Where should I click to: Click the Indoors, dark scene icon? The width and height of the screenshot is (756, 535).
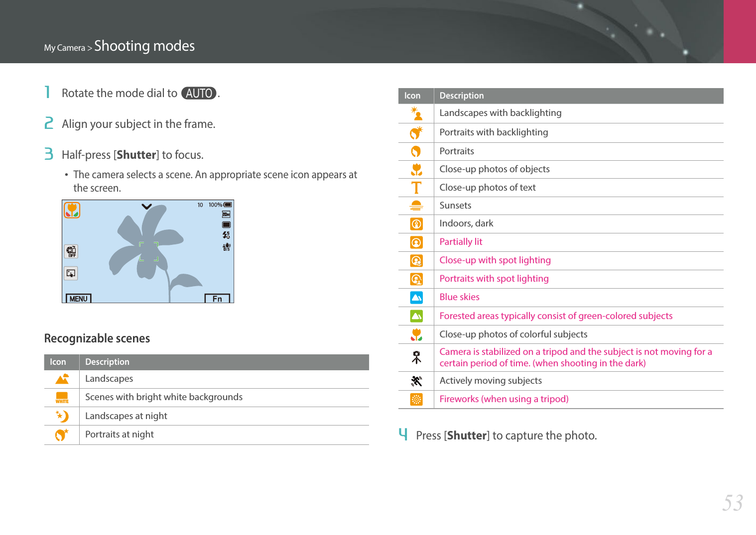[x=416, y=224]
